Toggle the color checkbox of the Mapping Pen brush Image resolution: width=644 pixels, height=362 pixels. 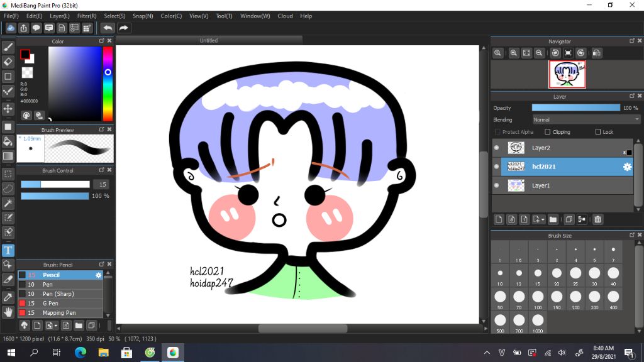click(x=22, y=313)
